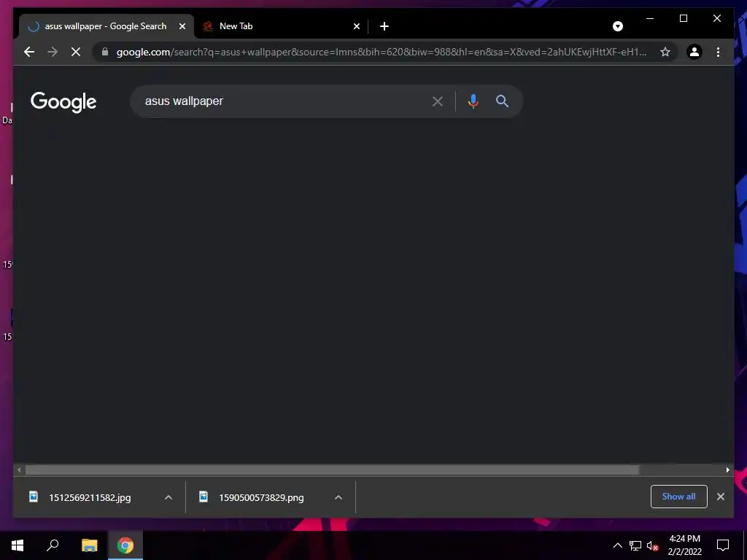Stop loading the page
Viewport: 747px width, 560px height.
pos(76,52)
